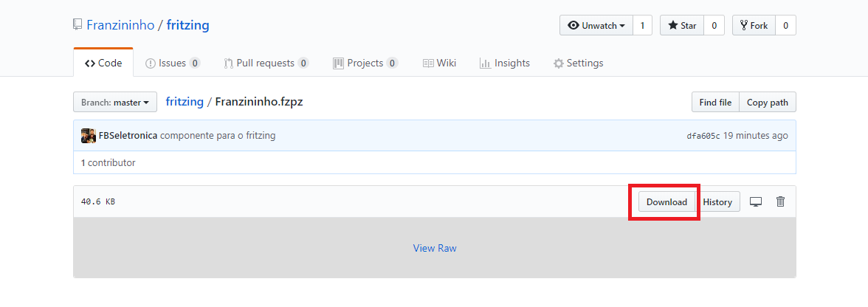Open the Unwatch dropdown
Image resolution: width=868 pixels, height=307 pixels.
click(x=596, y=25)
